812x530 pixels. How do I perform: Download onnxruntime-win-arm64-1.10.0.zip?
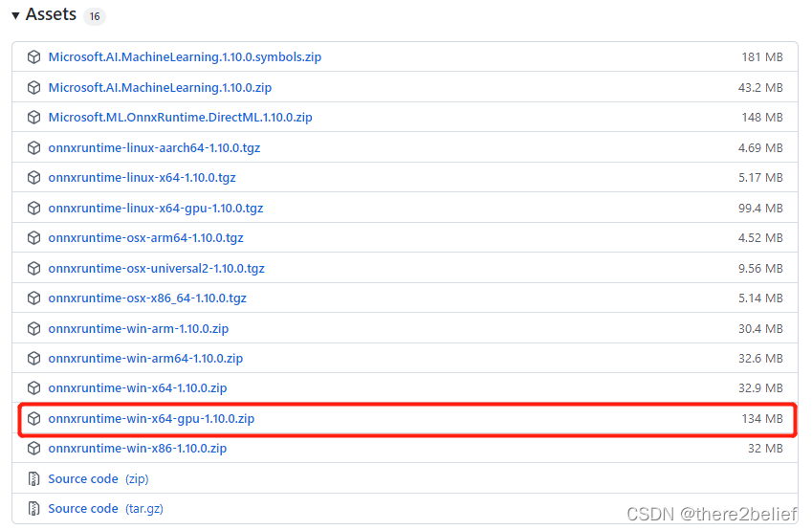click(x=145, y=359)
